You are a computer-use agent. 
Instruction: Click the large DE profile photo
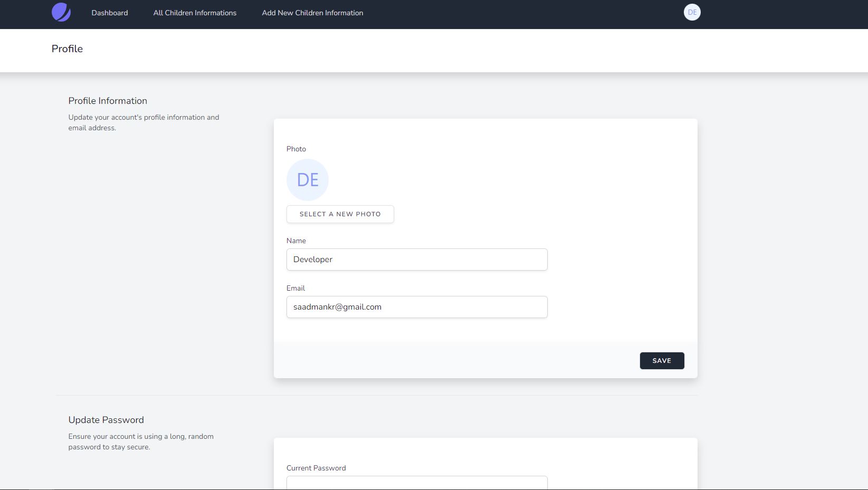point(308,180)
